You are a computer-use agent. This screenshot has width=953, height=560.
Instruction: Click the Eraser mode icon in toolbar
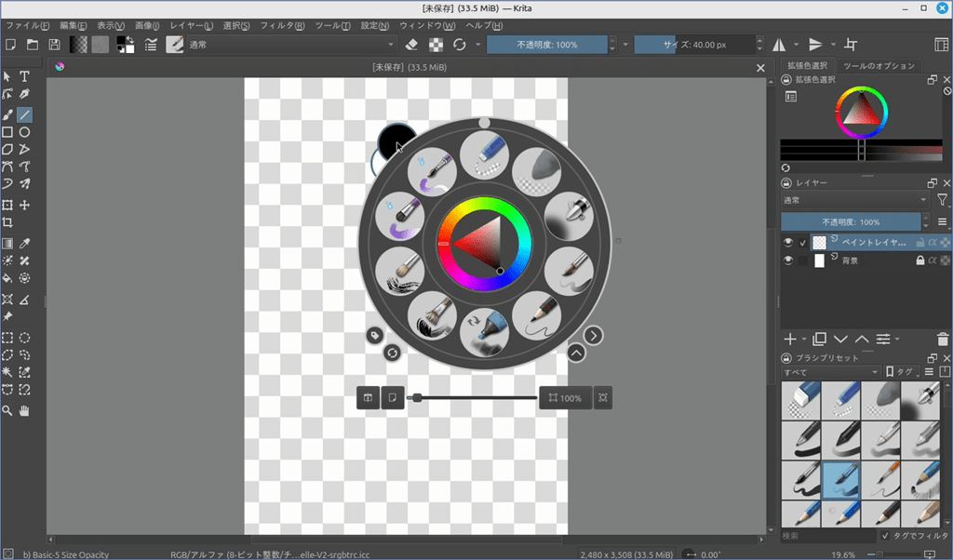412,45
